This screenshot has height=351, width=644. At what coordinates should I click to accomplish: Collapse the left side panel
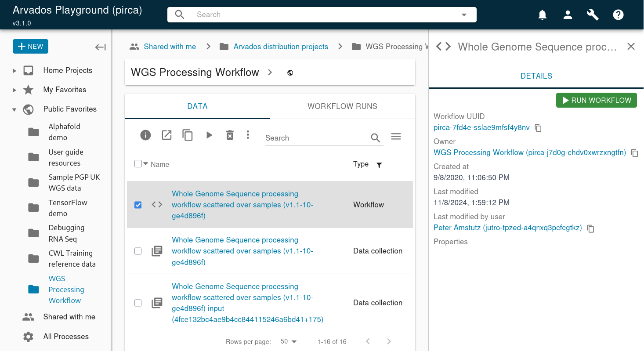[x=101, y=47]
